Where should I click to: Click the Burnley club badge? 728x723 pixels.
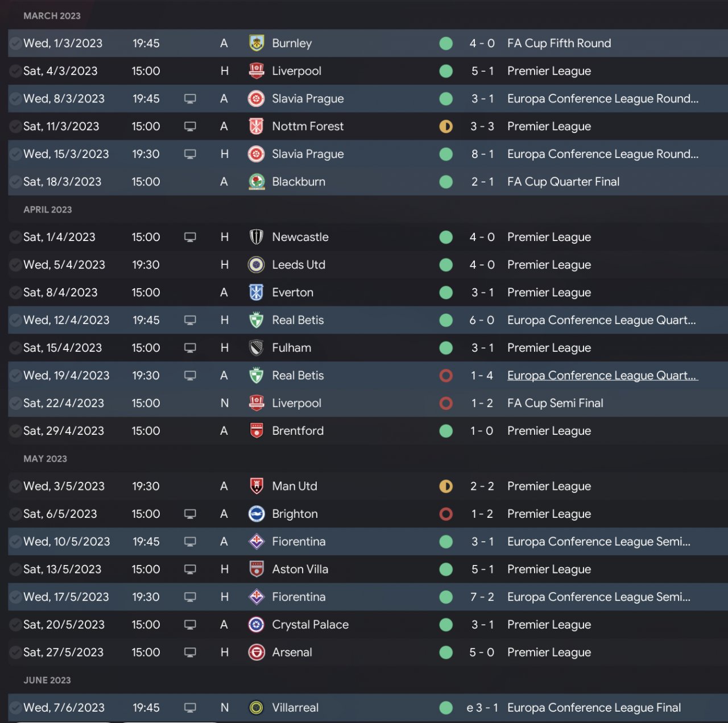click(x=257, y=43)
